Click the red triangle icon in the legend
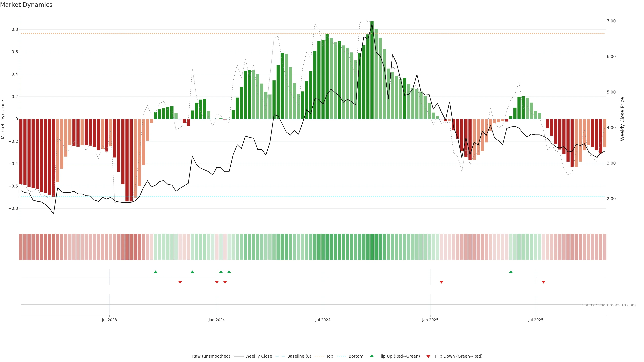The width and height of the screenshot is (644, 362). point(428,356)
